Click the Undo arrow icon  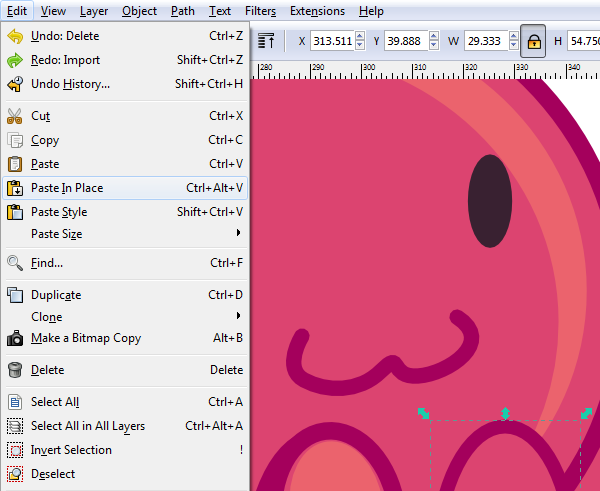tap(15, 36)
